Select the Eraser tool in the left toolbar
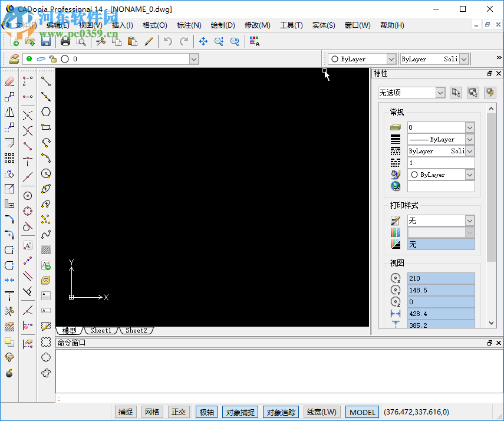The width and height of the screenshot is (504, 421). [x=9, y=81]
